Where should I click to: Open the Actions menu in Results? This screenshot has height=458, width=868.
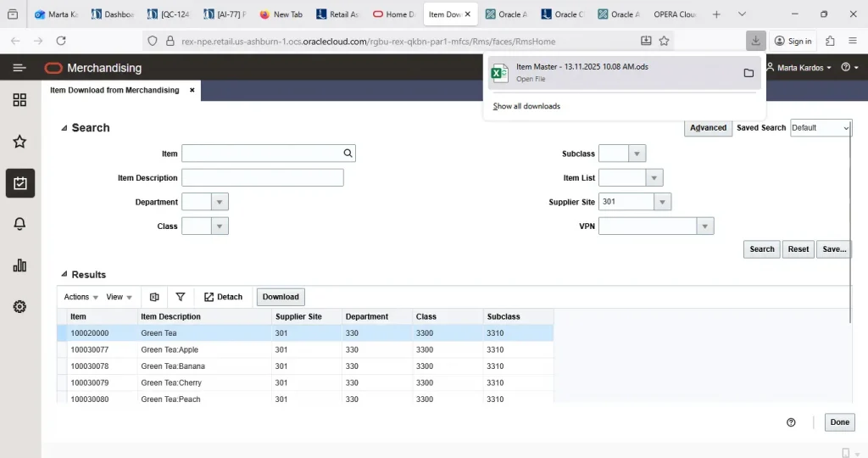click(x=81, y=297)
